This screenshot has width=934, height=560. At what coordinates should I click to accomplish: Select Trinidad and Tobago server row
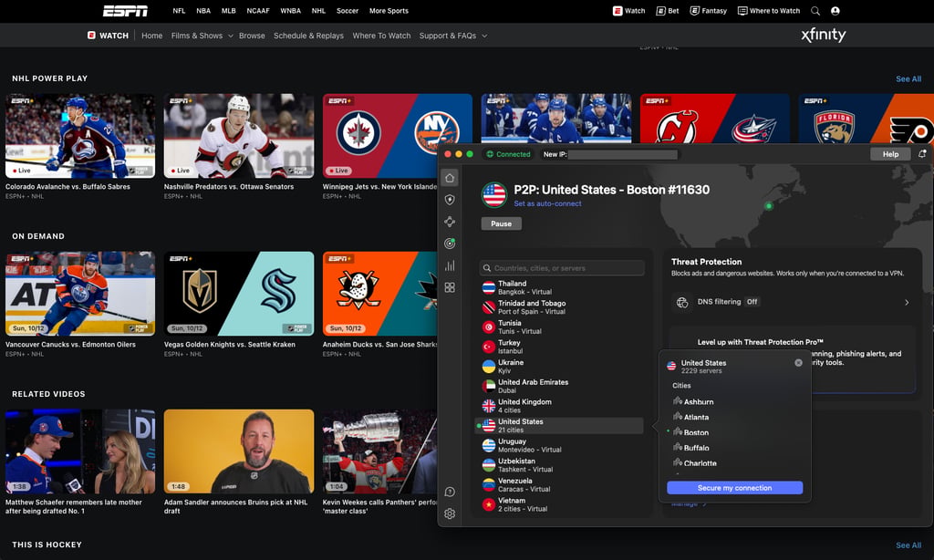560,307
